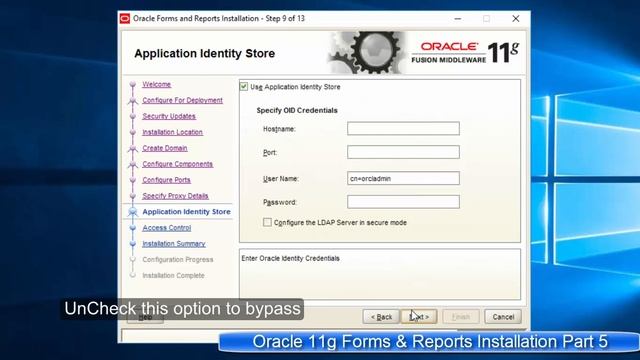
Task: Enable Configure the LDAP Server in secure mode
Action: [x=267, y=222]
